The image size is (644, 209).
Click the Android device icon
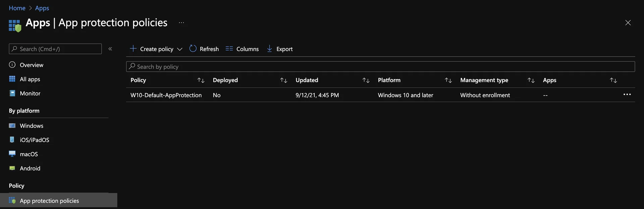[12, 168]
